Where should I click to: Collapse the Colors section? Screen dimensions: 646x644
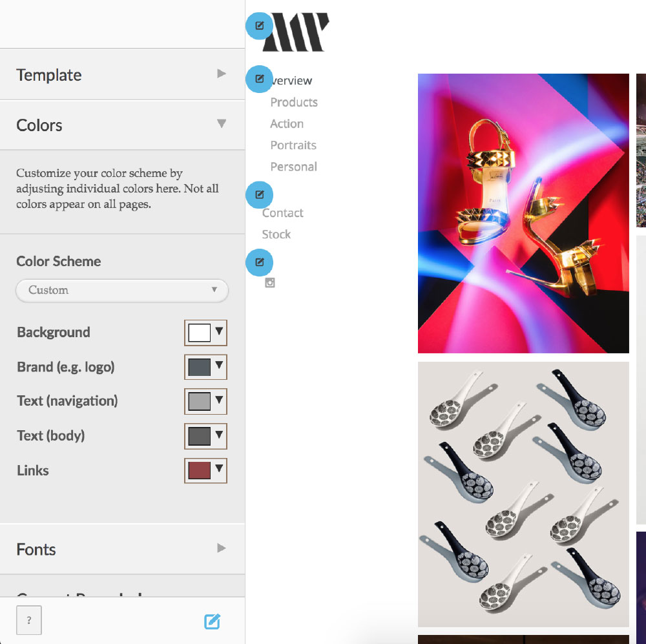(122, 125)
